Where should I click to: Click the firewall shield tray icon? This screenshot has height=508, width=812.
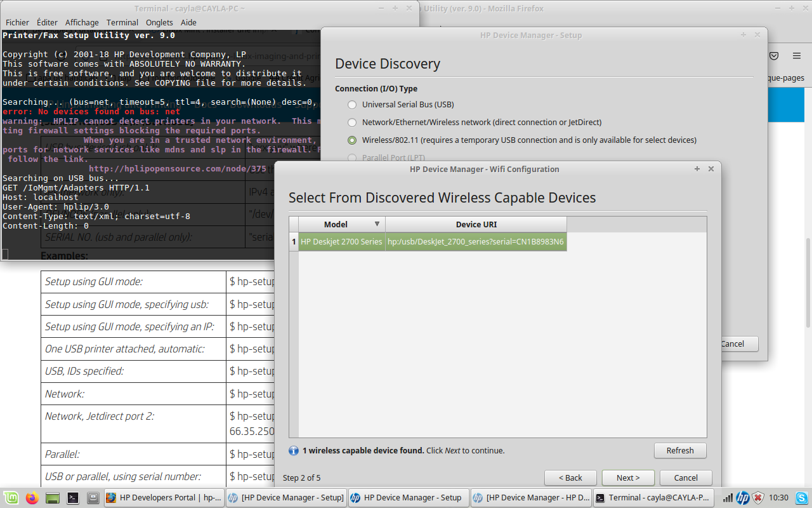click(x=757, y=498)
